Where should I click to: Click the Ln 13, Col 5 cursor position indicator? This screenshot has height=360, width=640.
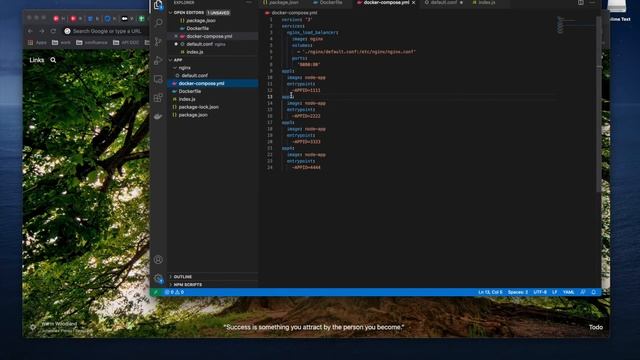[x=490, y=292]
